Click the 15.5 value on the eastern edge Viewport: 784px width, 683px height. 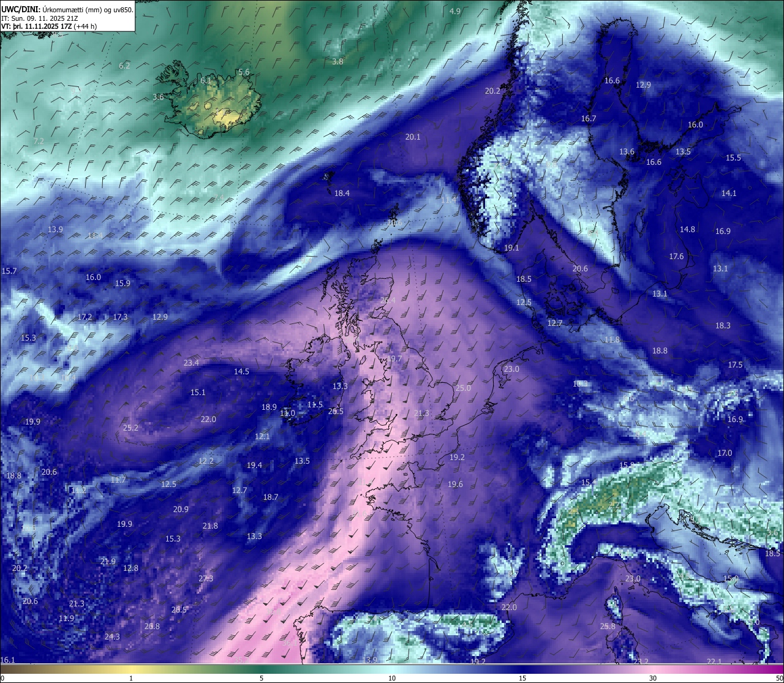[733, 158]
